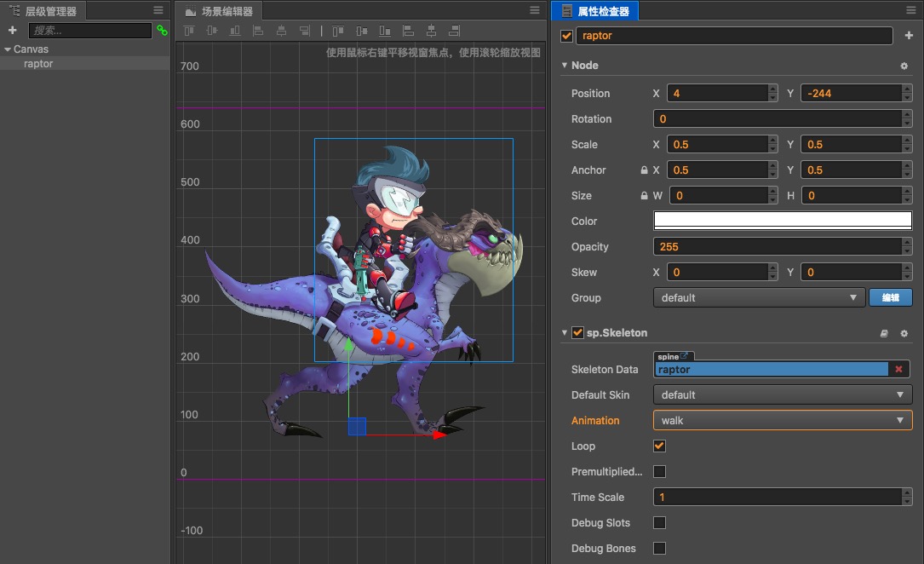The image size is (924, 564).
Task: Click the add component plus icon
Action: coord(909,36)
